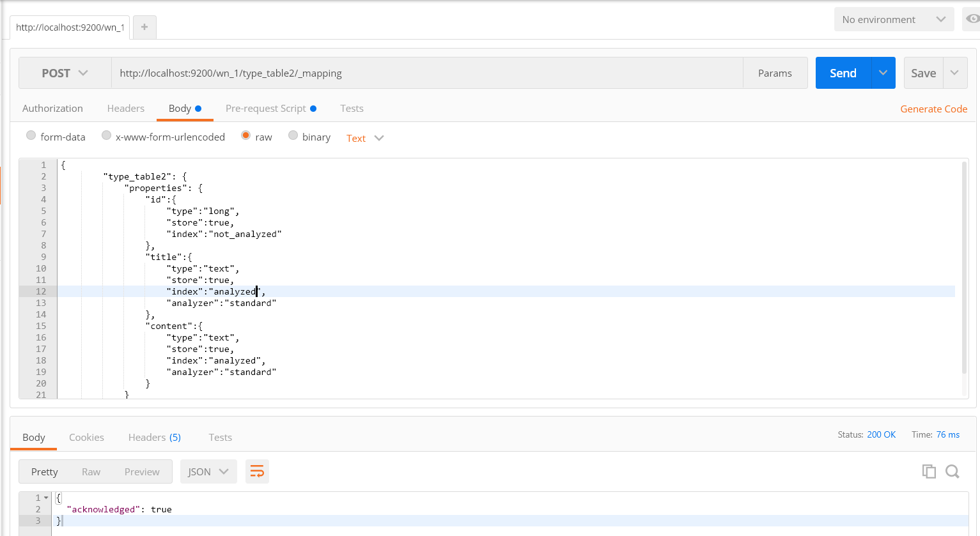Switch response view to Pretty
Viewport: 980px width, 536px height.
click(45, 471)
